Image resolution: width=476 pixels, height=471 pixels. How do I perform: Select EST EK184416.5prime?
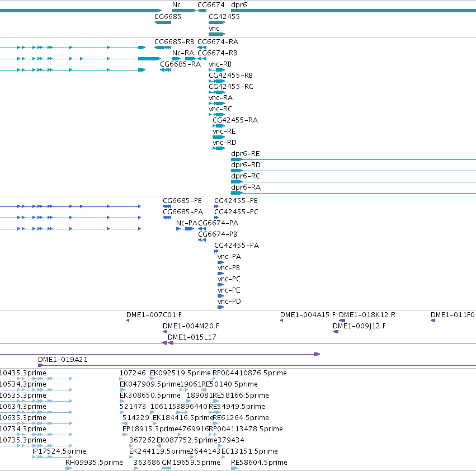pyautogui.click(x=182, y=417)
